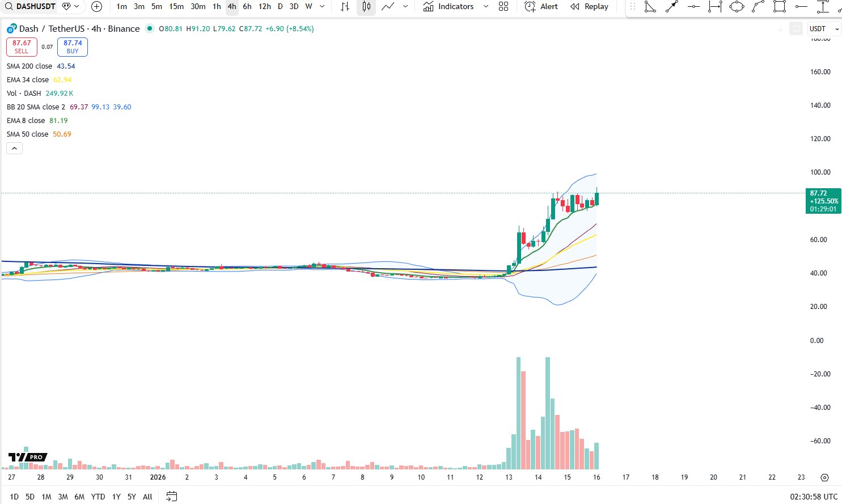The image size is (842, 504).
Task: Select the EMA 8 close indicator legend
Action: (37, 121)
